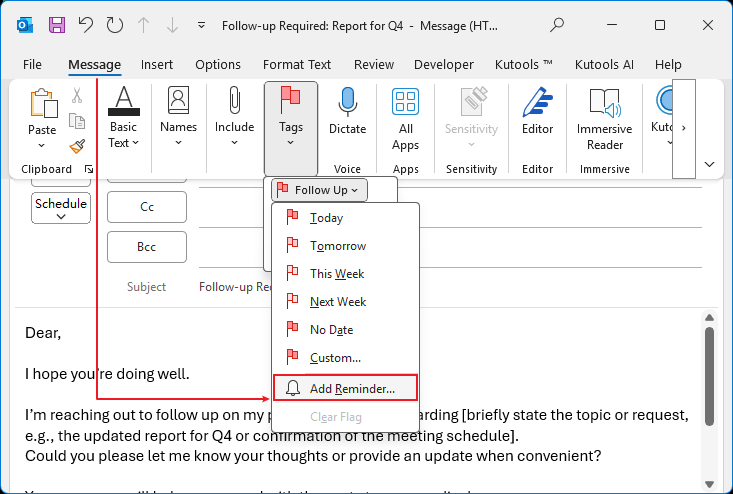733x494 pixels.
Task: Click 'I hope you're doing well.' line
Action: (x=108, y=374)
